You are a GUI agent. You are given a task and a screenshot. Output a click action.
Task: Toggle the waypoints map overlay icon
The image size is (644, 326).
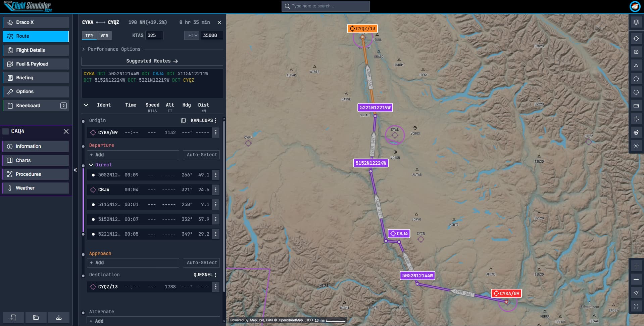tap(636, 38)
